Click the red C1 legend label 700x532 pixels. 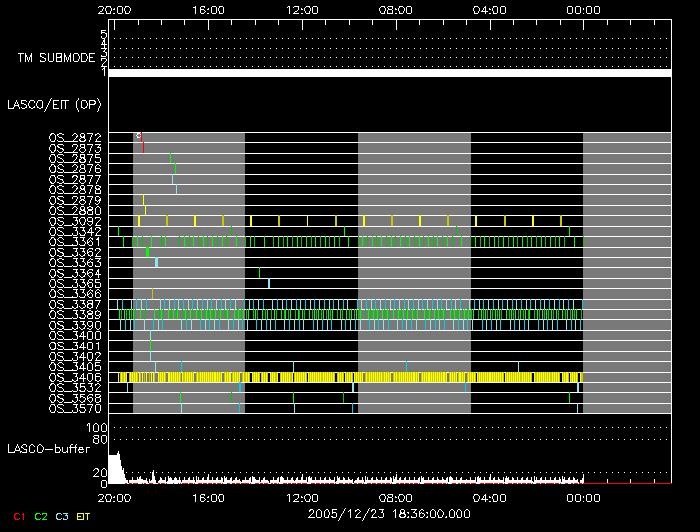click(17, 516)
